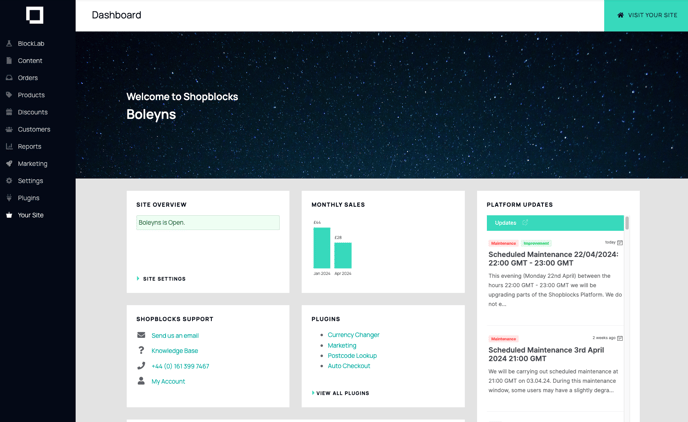Click the Marketing rocket icon

point(9,164)
